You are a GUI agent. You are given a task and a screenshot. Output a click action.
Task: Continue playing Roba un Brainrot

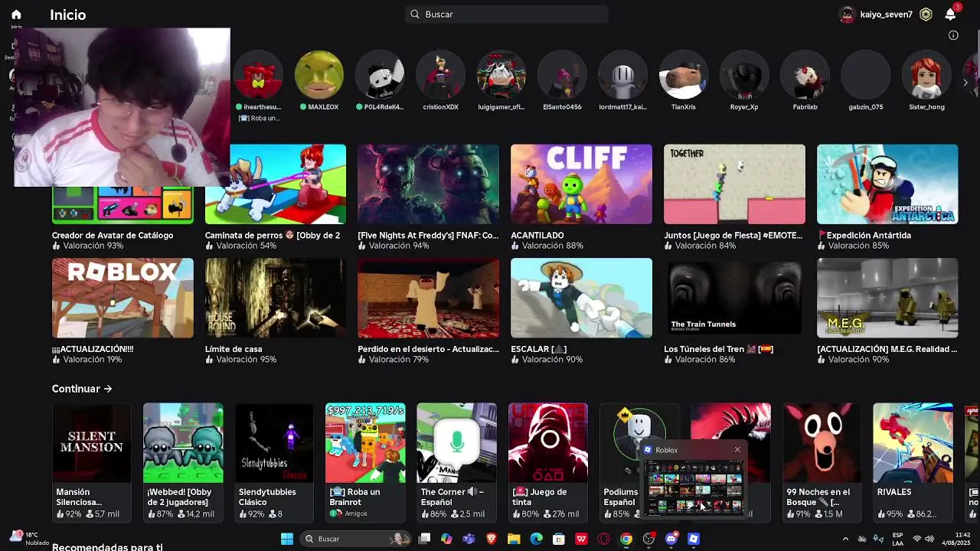365,462
